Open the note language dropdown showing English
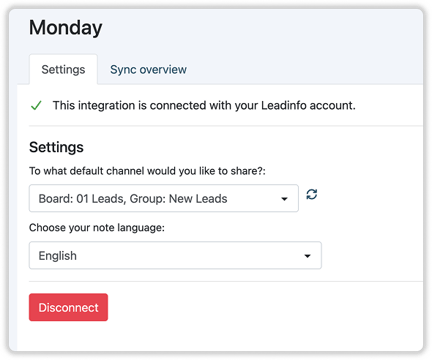Screen dimensions: 432x360 pyautogui.click(x=175, y=255)
